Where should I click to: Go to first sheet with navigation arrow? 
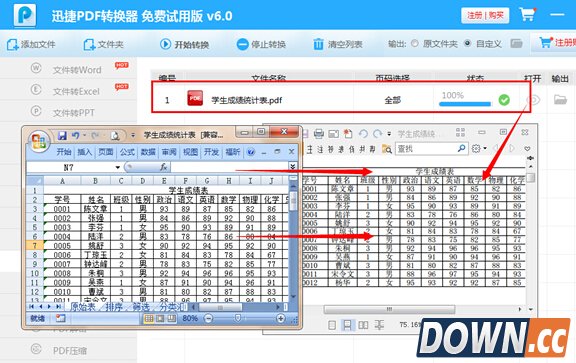coord(32,307)
